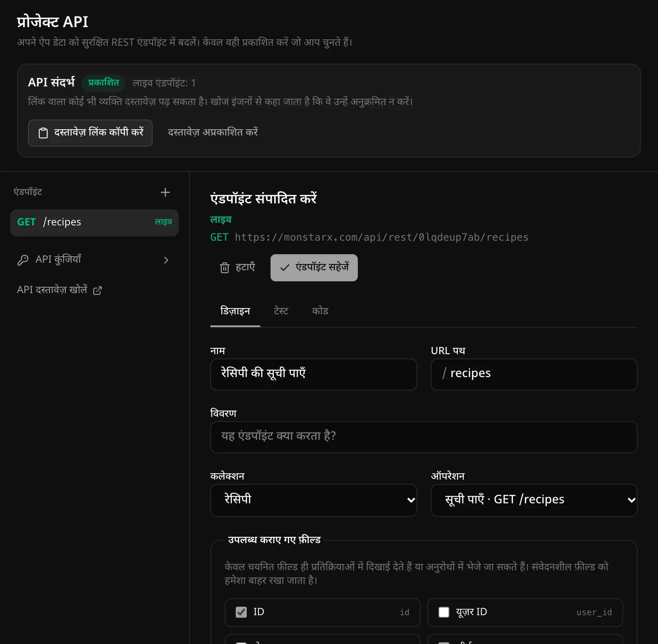
Task: Click the clipboard icon in copy link button
Action: 43,133
